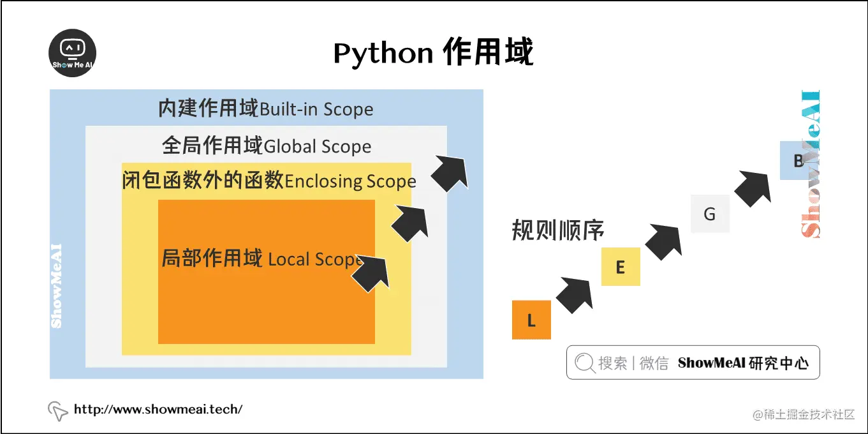Image resolution: width=868 pixels, height=434 pixels.
Task: Expand the Global Scope region
Action: (266, 146)
